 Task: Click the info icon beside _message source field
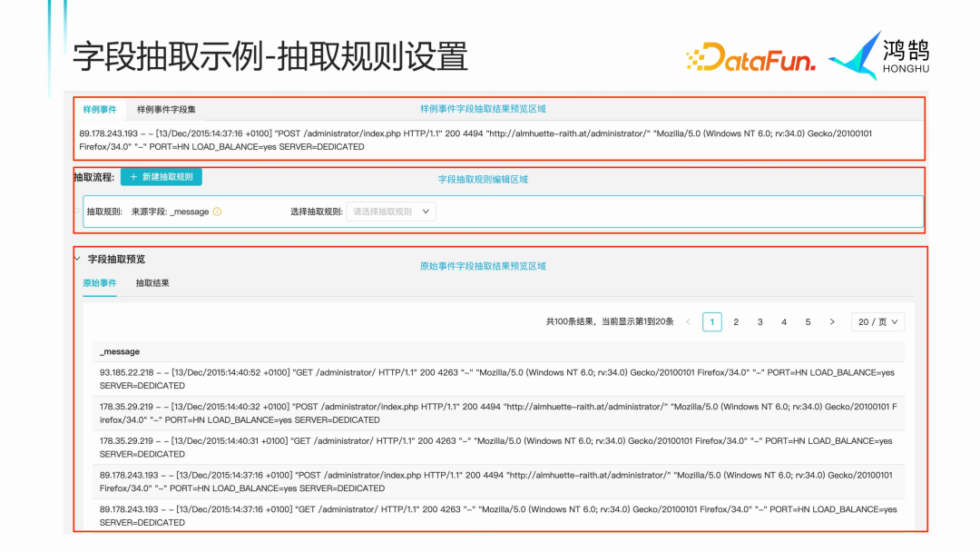point(216,210)
